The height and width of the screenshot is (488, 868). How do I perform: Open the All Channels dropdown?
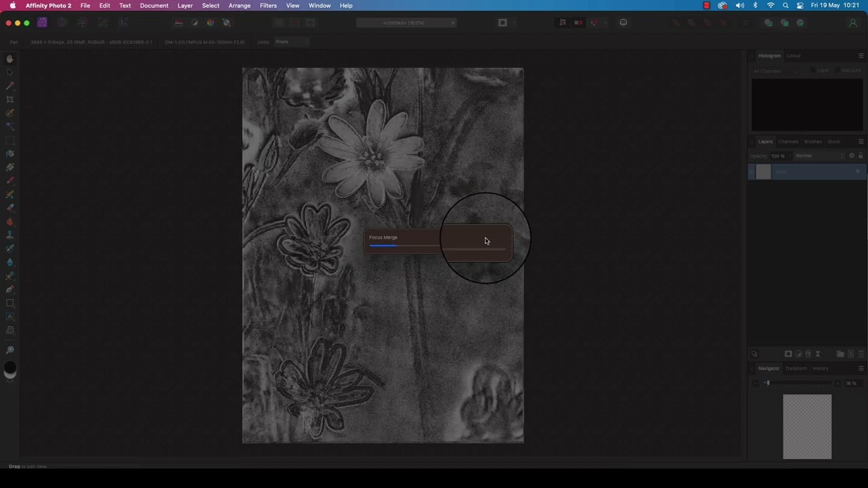coord(775,70)
